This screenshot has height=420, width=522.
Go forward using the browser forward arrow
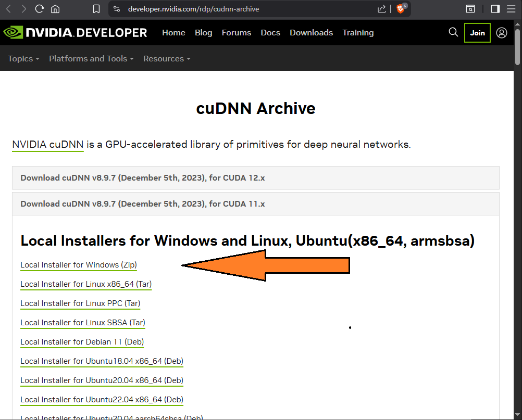pyautogui.click(x=23, y=9)
